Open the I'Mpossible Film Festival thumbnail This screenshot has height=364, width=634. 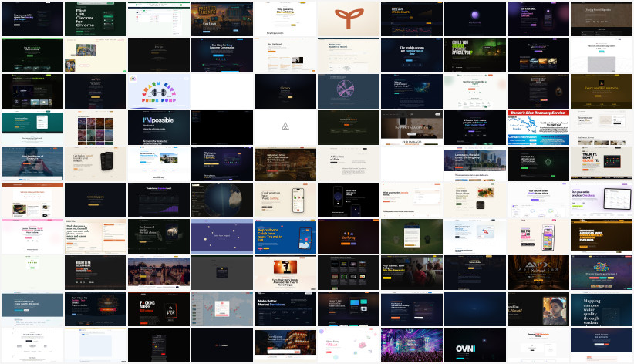coord(159,127)
